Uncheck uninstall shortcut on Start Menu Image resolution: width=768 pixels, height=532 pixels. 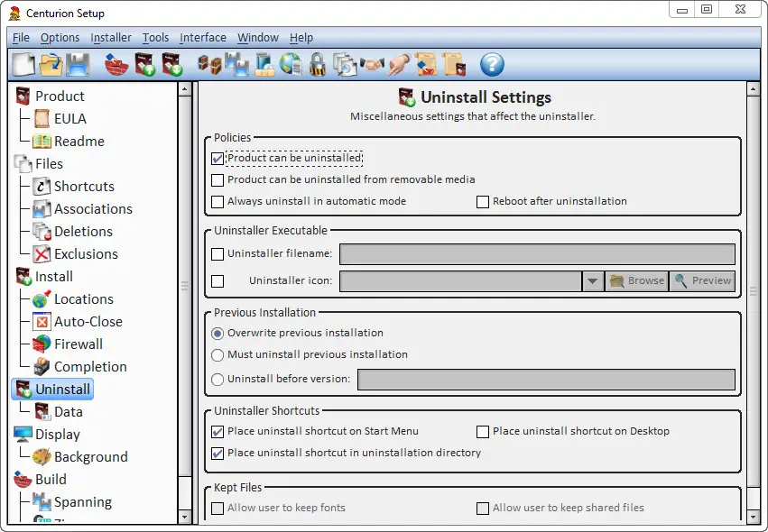pyautogui.click(x=217, y=432)
